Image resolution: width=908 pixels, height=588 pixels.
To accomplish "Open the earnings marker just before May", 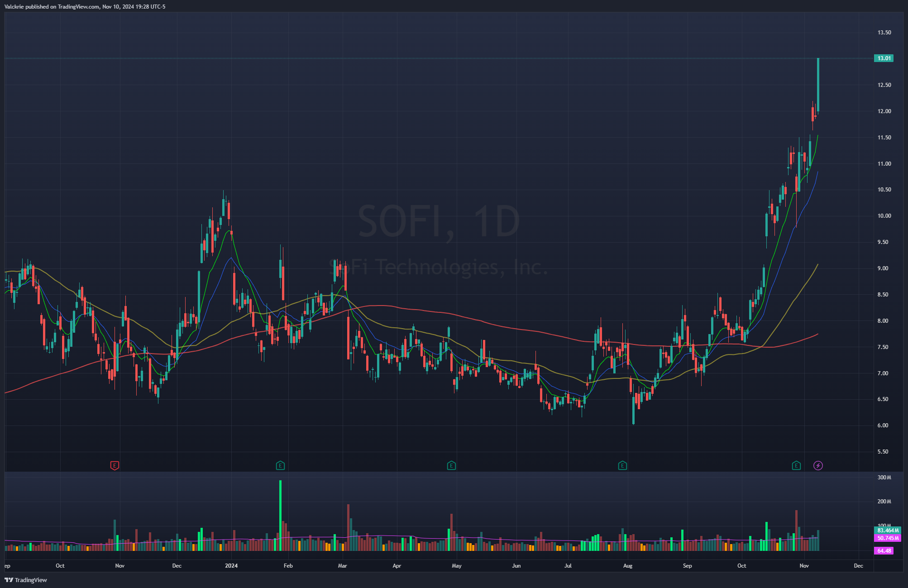I will (x=451, y=465).
